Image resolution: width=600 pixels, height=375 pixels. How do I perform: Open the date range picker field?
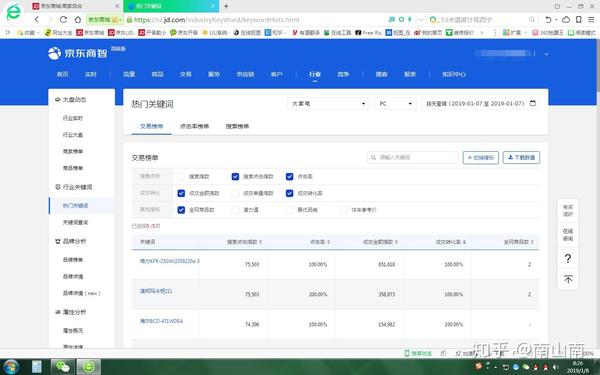(481, 104)
